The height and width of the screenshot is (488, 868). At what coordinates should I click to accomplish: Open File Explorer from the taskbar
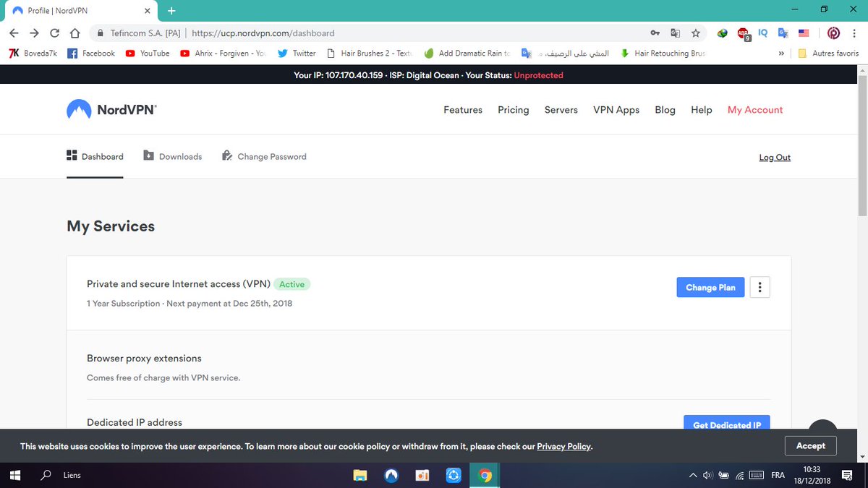[359, 475]
